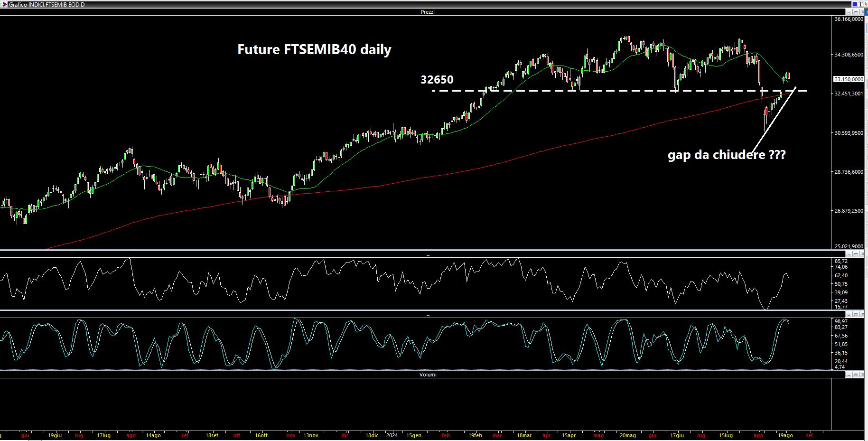This screenshot has width=868, height=441.
Task: Minimize the RSI indicator panel below Prezzi
Action: [x=849, y=254]
